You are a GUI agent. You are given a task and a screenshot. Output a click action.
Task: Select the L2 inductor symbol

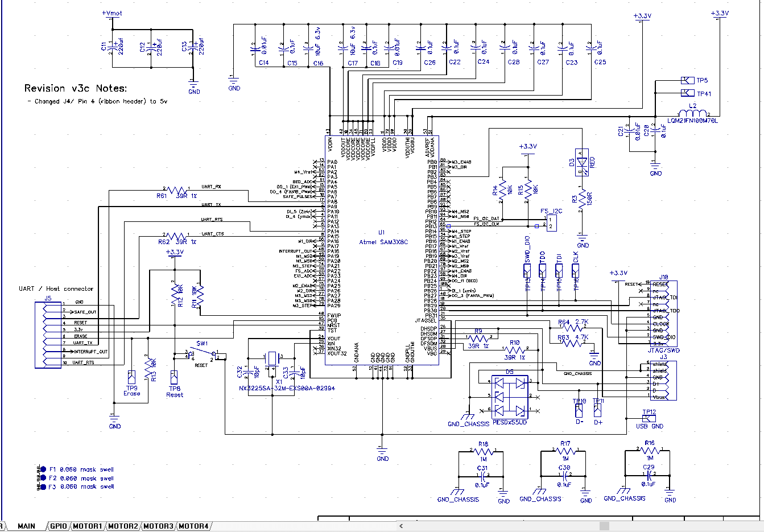(x=693, y=113)
